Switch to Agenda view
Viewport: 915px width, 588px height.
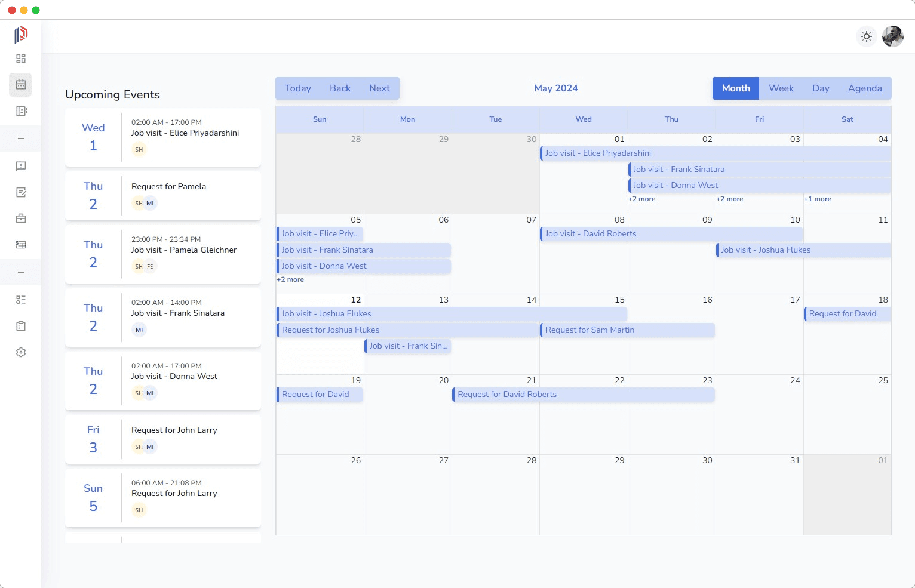(865, 88)
